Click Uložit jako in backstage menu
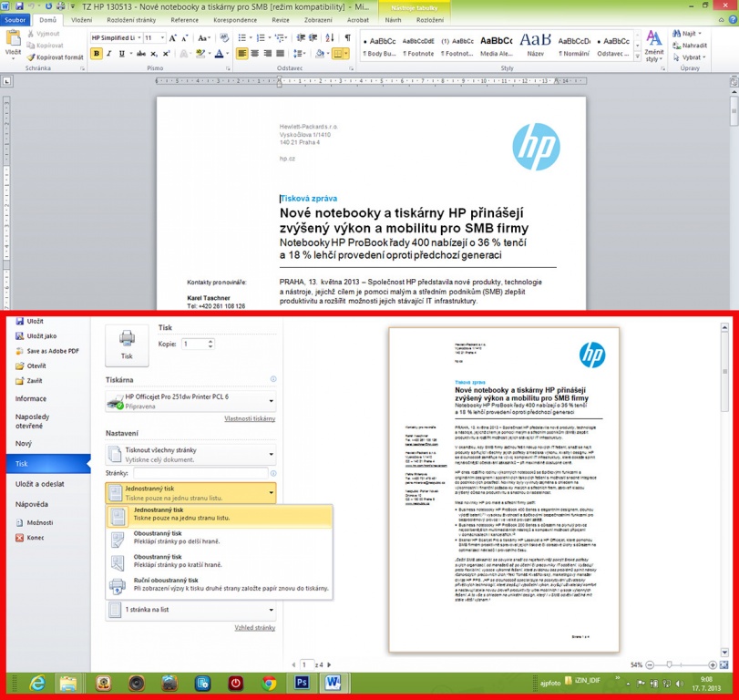This screenshot has height=700, width=739. pyautogui.click(x=36, y=336)
